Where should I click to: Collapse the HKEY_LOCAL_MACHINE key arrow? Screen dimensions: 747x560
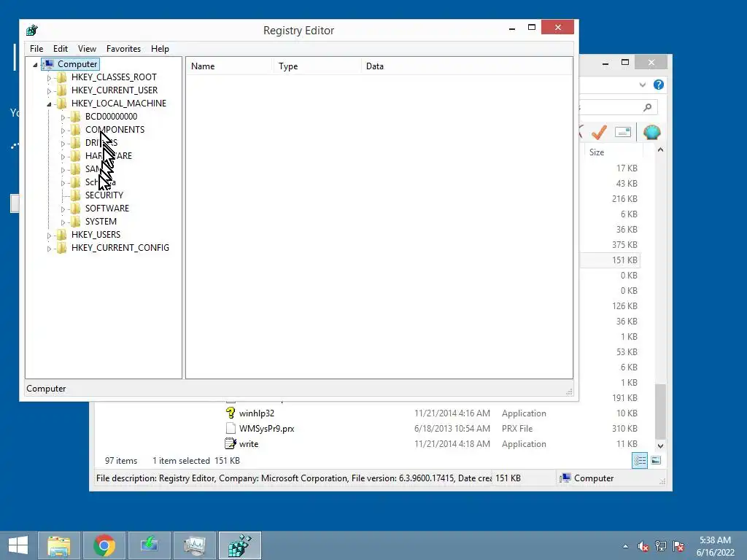(49, 104)
